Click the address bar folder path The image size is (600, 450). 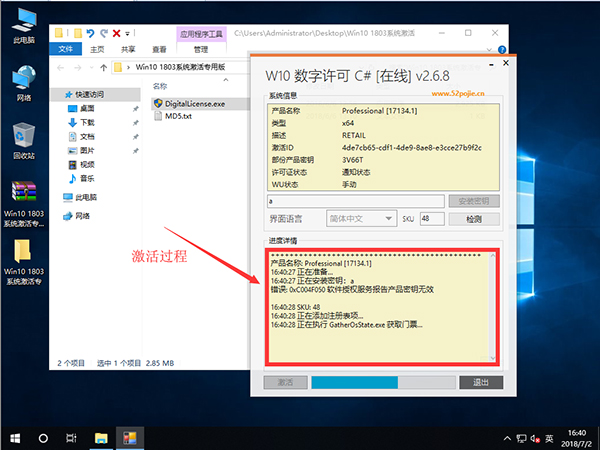pyautogui.click(x=181, y=67)
